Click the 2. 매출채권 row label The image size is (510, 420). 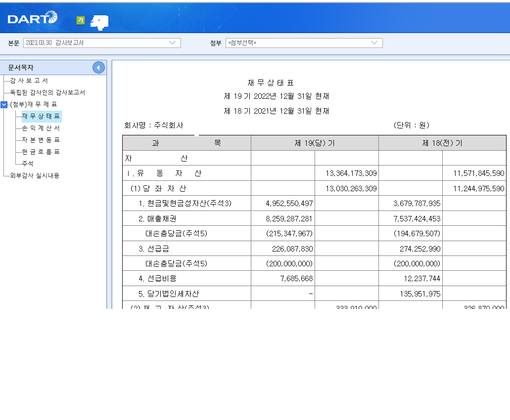[x=157, y=218]
